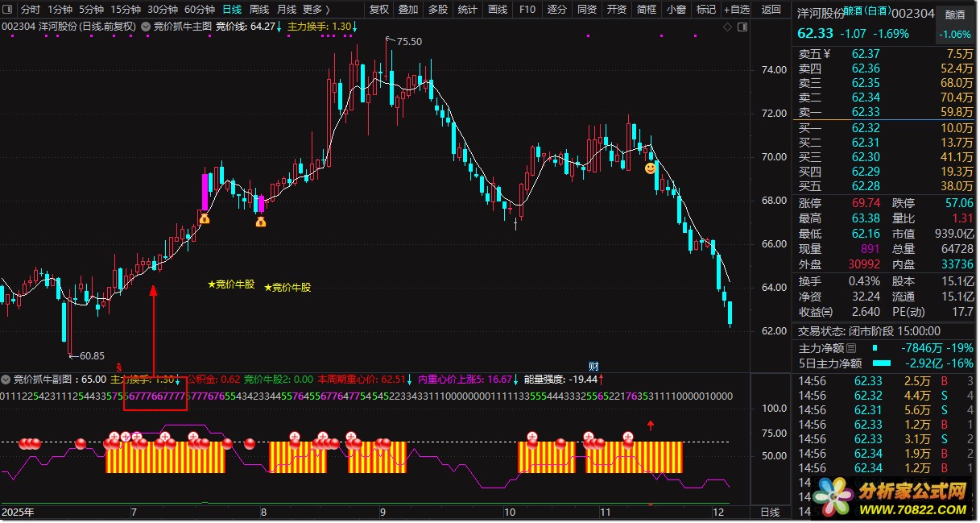980x523 pixels.
Task: Click the diamond icon in main chart header
Action: coord(727,27)
